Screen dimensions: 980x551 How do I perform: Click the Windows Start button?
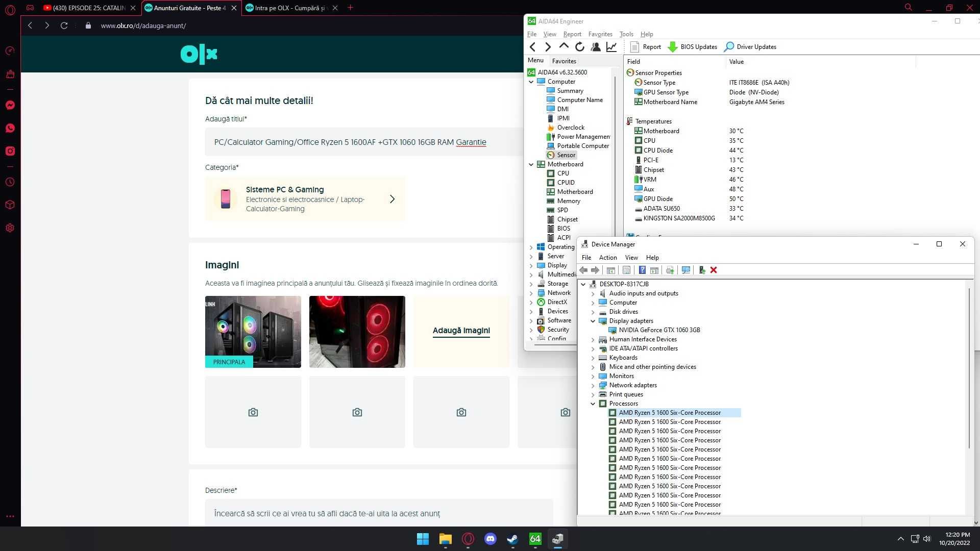(423, 539)
